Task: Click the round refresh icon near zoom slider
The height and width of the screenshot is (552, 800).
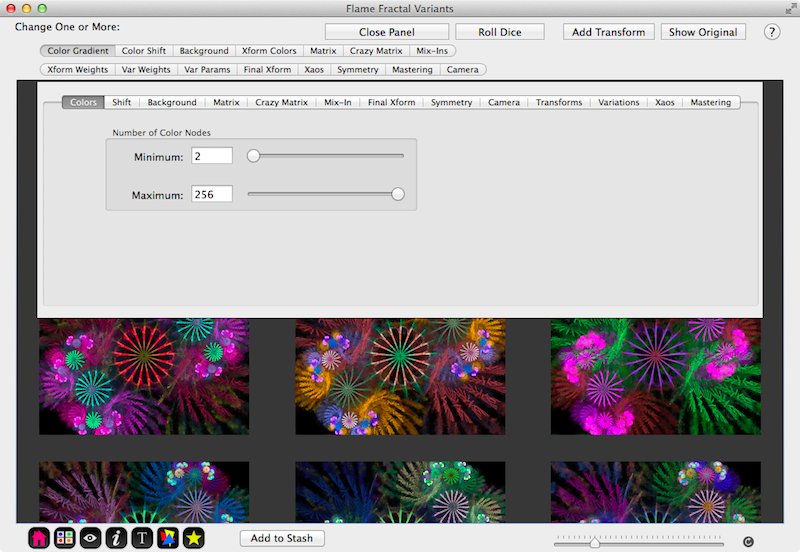Action: pos(748,542)
